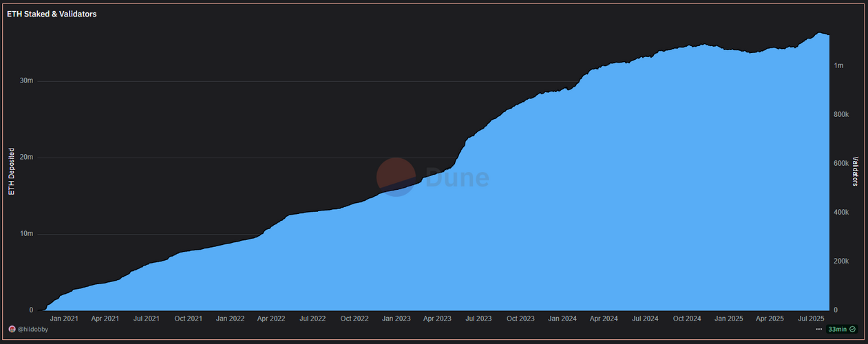Click the 800k right axis tick
Screen dimensions: 868x344
click(x=842, y=114)
